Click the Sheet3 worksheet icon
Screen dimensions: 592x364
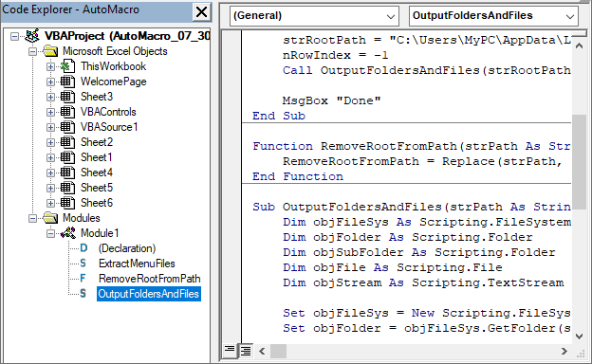pos(67,97)
